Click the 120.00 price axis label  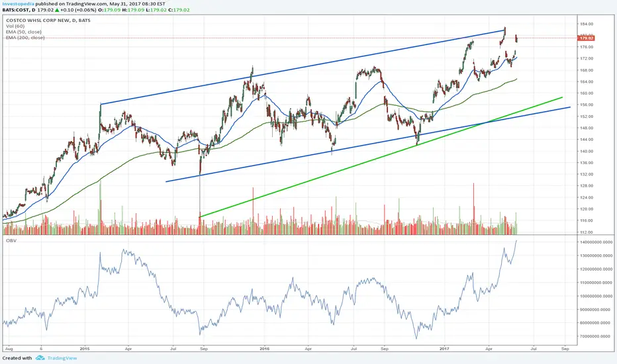(587, 209)
